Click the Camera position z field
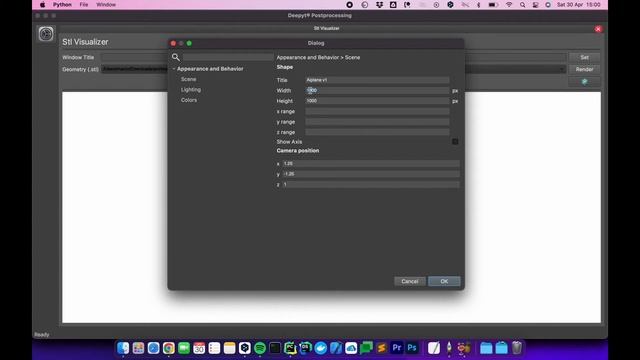640x360 pixels. point(371,184)
